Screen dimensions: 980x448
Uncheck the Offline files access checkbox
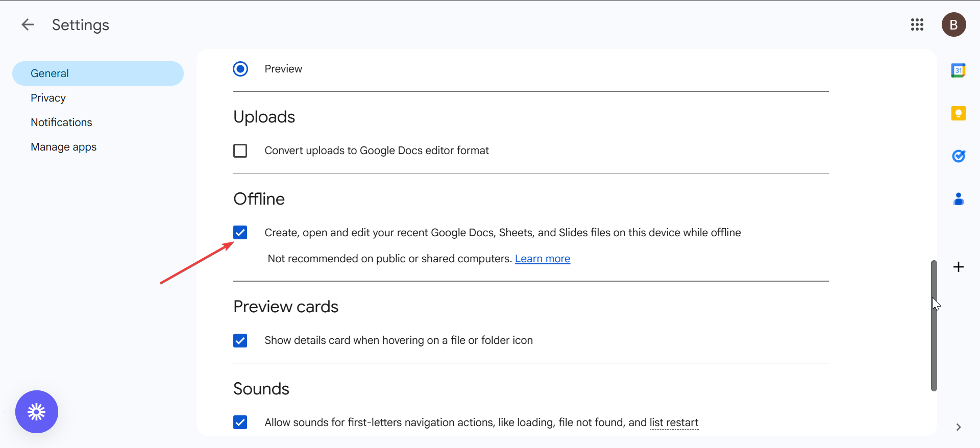240,233
